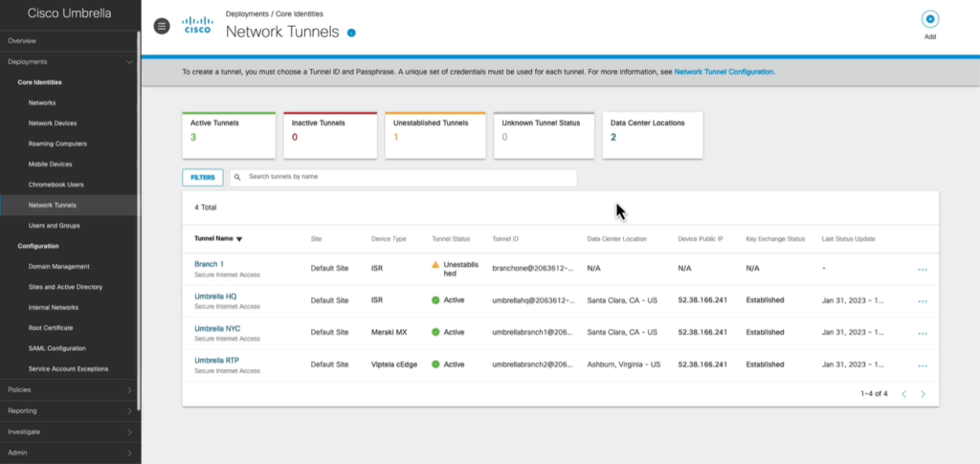Open Users and Groups in the sidebar
Screen dimensions: 980x464
pos(54,226)
